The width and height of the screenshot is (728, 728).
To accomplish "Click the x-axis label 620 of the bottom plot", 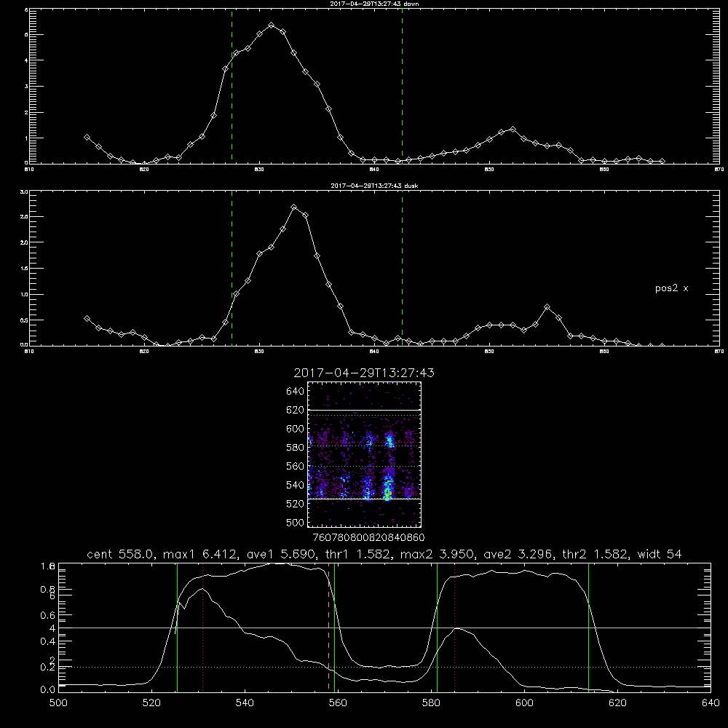I will 617,703.
